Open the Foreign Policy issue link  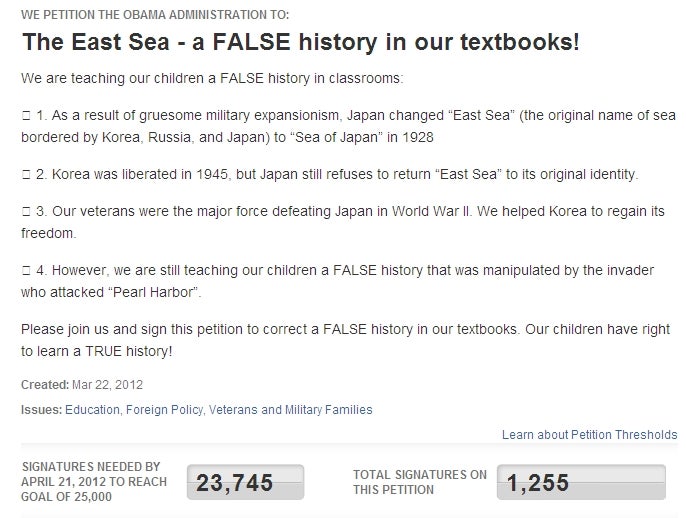163,410
